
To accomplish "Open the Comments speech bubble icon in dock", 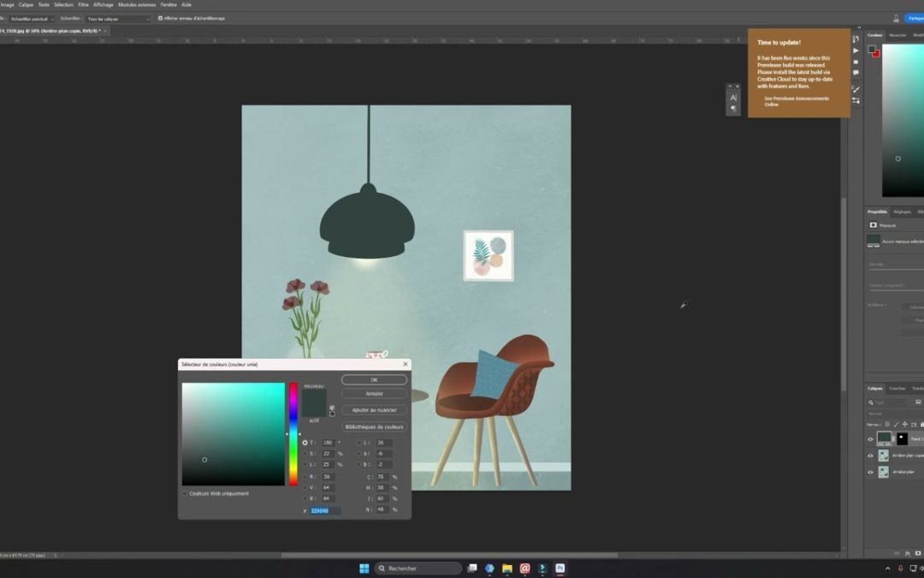I will click(856, 73).
